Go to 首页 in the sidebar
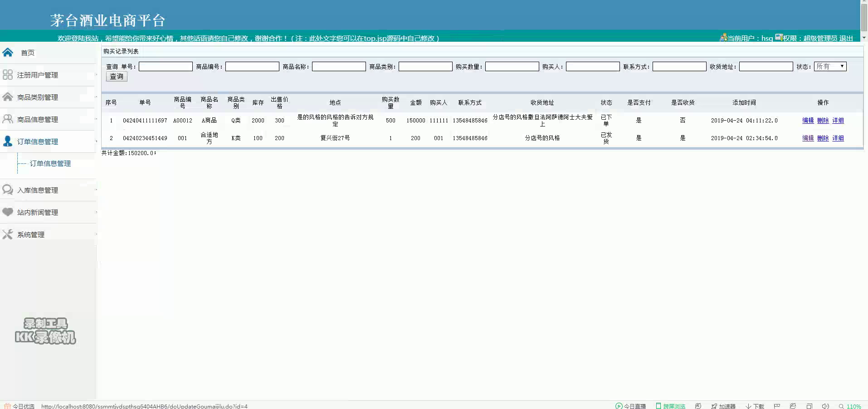This screenshot has width=868, height=409. click(x=28, y=53)
